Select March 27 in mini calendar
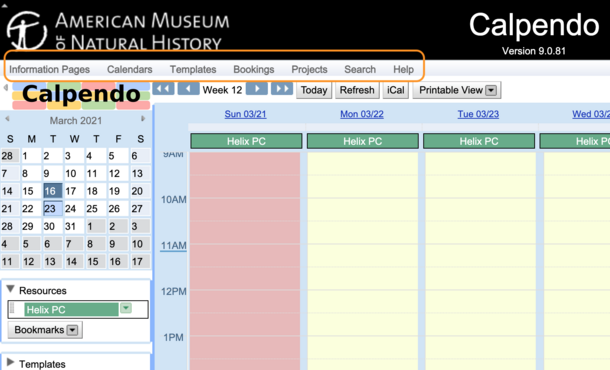Image resolution: width=610 pixels, height=370 pixels. [x=140, y=209]
